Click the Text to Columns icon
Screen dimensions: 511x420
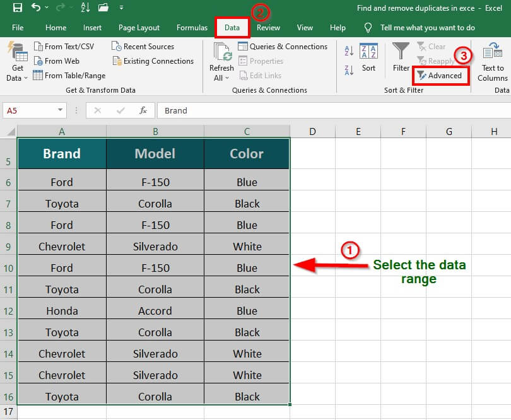492,53
